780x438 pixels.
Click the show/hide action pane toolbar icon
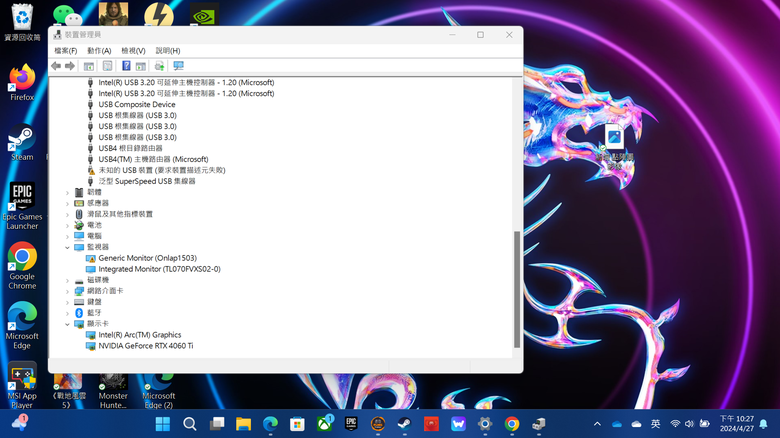click(x=141, y=66)
